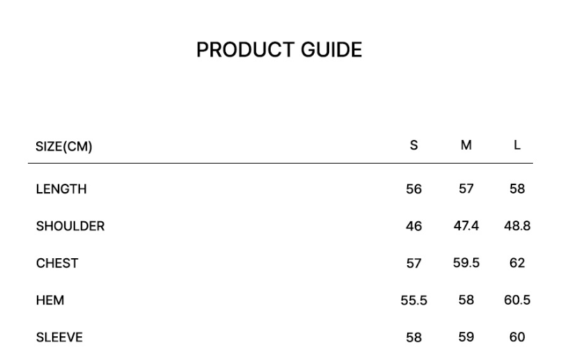Select the L size column header
The width and height of the screenshot is (588, 364).
click(517, 145)
